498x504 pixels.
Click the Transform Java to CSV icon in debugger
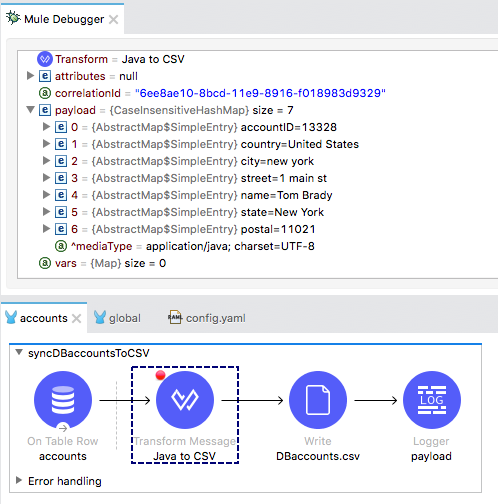click(45, 59)
